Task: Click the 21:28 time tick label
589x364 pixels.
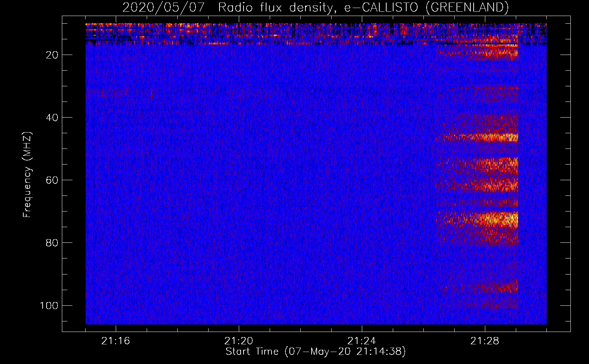Action: click(485, 341)
